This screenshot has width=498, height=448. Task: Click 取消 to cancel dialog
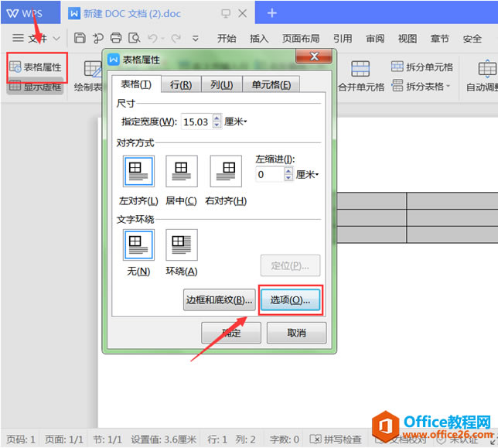click(296, 333)
